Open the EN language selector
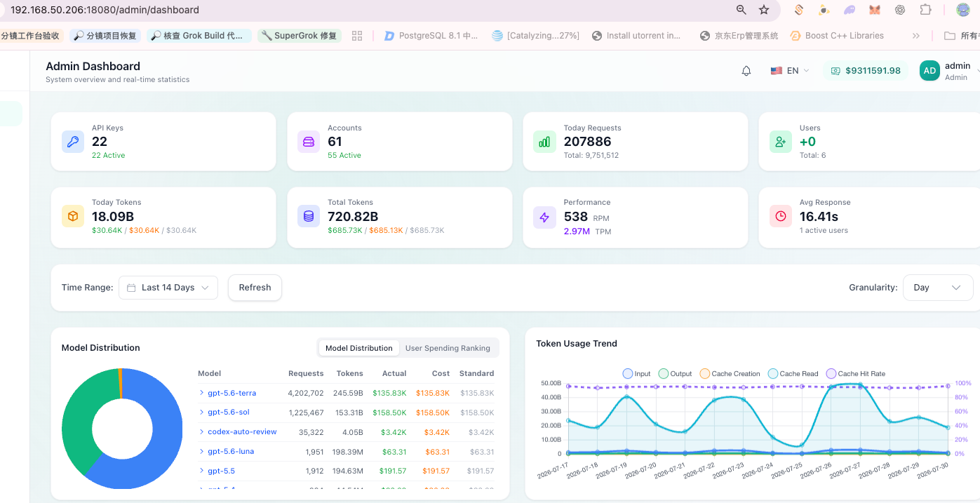The height and width of the screenshot is (503, 980). pyautogui.click(x=790, y=71)
